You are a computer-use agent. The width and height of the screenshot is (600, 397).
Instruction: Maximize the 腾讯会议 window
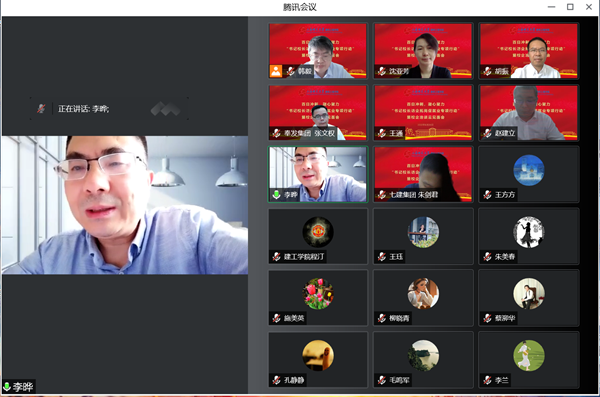pyautogui.click(x=570, y=7)
